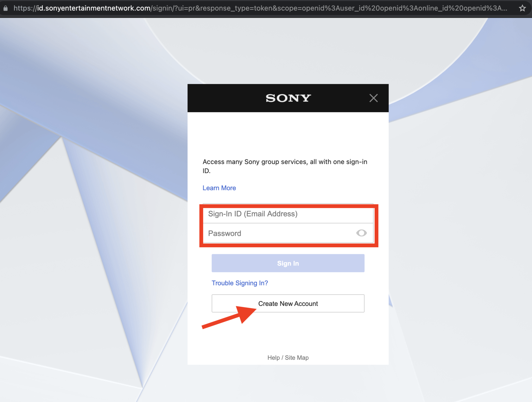Open the Site Map footer link
Image resolution: width=532 pixels, height=402 pixels.
tap(297, 358)
